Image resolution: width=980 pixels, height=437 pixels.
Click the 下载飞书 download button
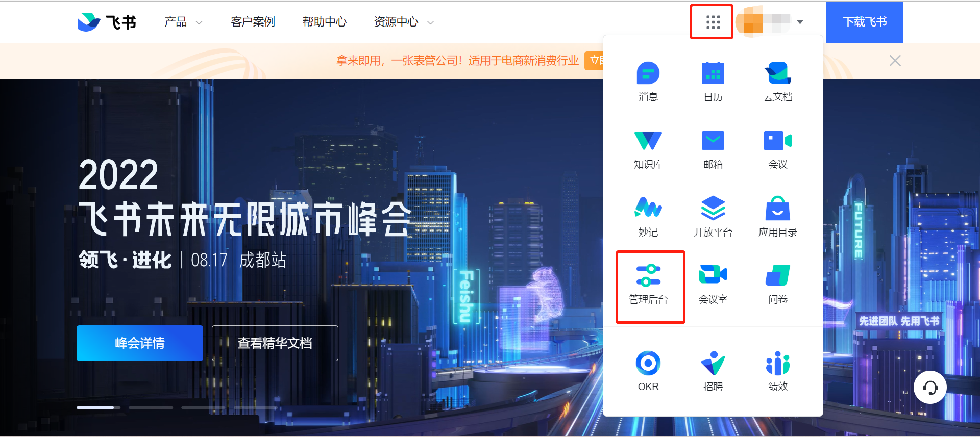pyautogui.click(x=864, y=22)
